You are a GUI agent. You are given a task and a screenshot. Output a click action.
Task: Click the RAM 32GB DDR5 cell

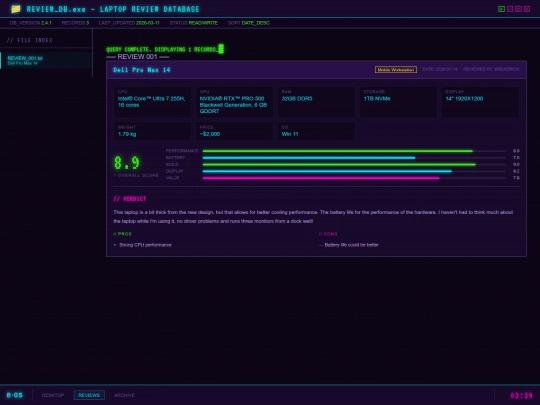(316, 102)
